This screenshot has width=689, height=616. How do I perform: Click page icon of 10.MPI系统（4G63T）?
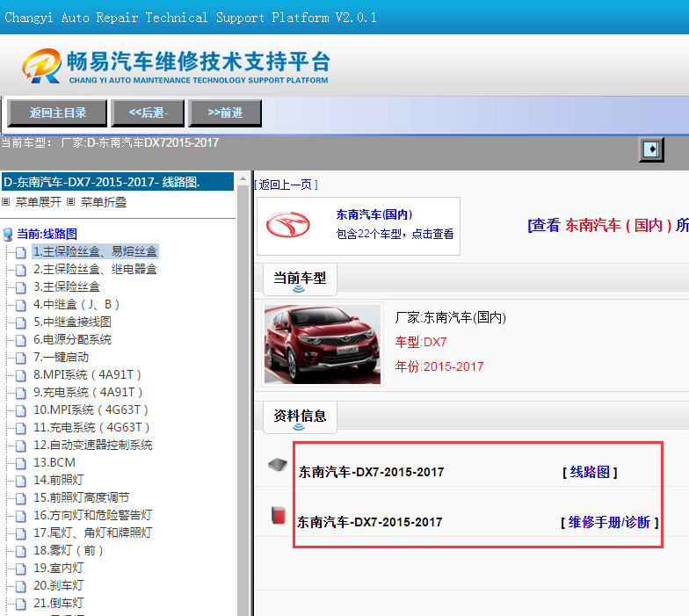coord(21,410)
